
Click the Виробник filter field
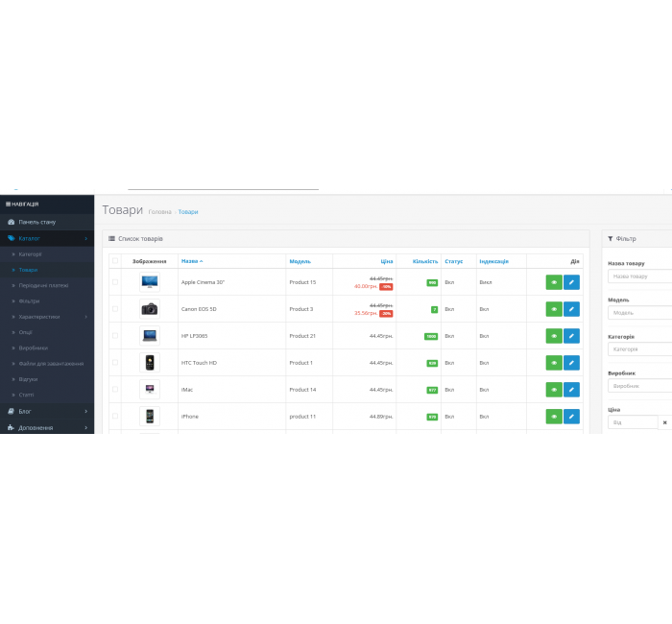click(640, 386)
